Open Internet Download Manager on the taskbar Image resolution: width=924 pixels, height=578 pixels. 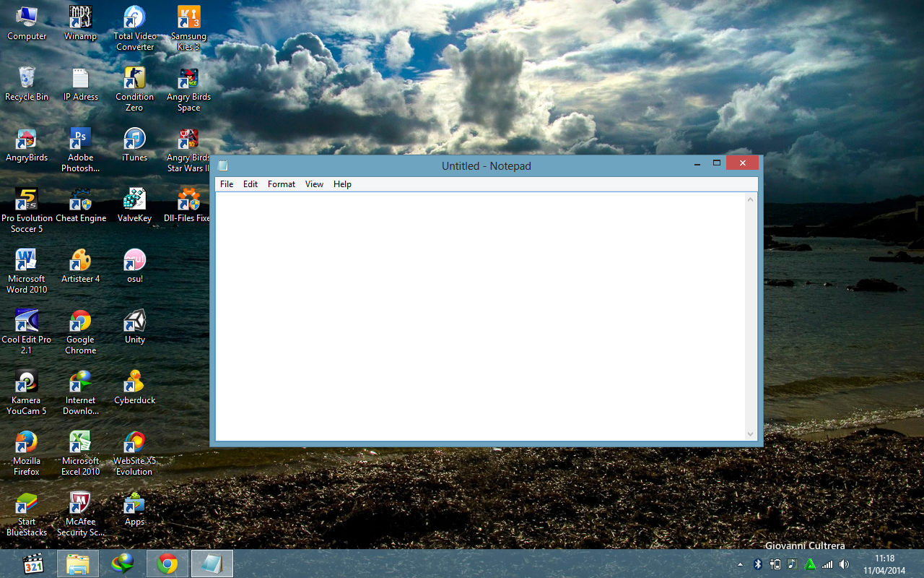[x=122, y=564]
